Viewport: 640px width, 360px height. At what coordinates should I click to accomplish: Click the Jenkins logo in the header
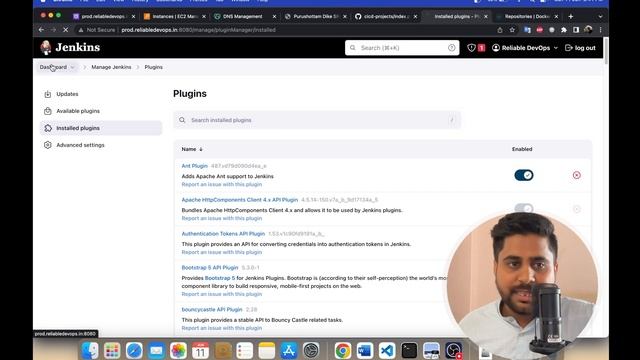pos(70,48)
